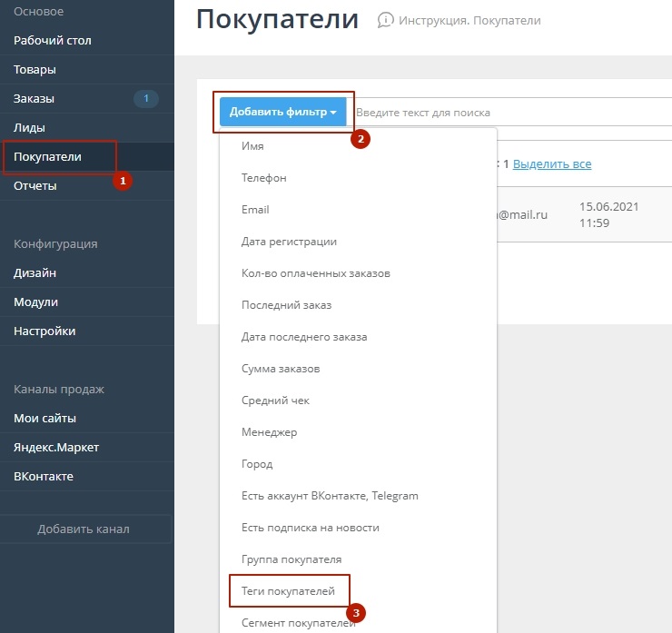Go to Модули in sidebar
The image size is (672, 633).
pyautogui.click(x=35, y=302)
